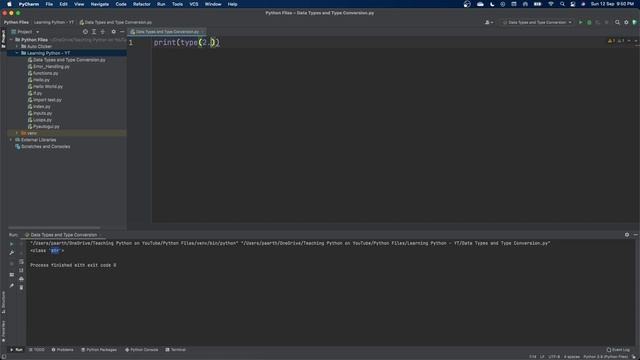The height and width of the screenshot is (360, 640).
Task: Open Python Packages tool window
Action: [x=99, y=350]
